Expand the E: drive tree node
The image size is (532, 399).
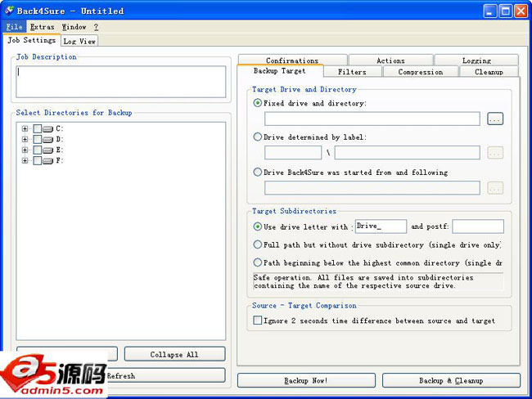25,150
